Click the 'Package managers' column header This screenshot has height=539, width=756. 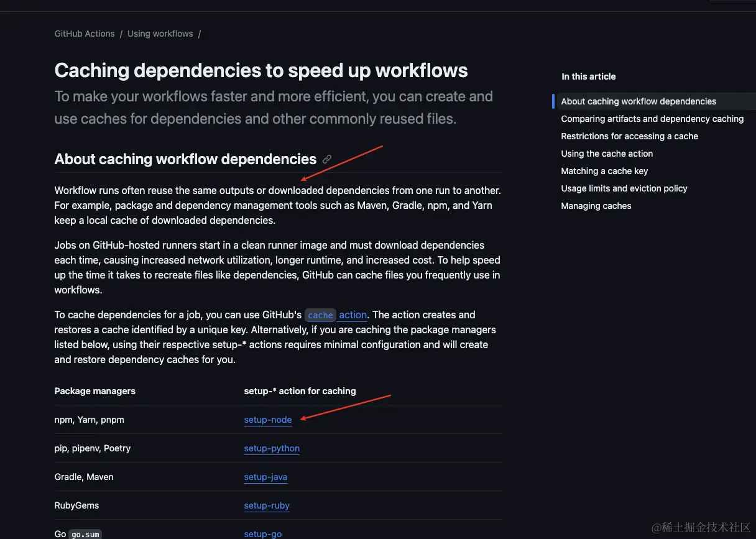tap(95, 391)
